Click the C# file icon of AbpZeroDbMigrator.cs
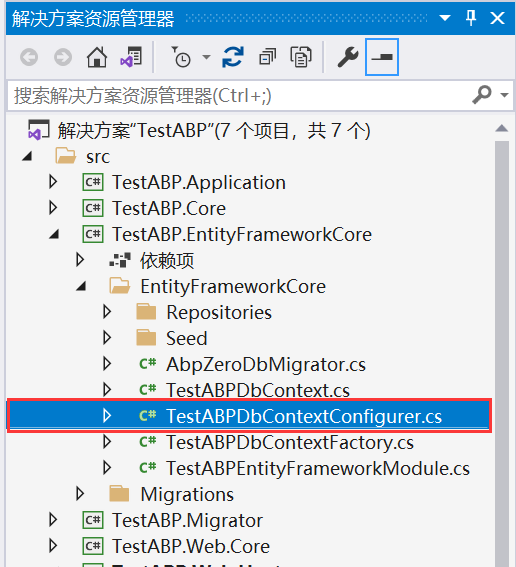516x567 pixels. (x=148, y=364)
